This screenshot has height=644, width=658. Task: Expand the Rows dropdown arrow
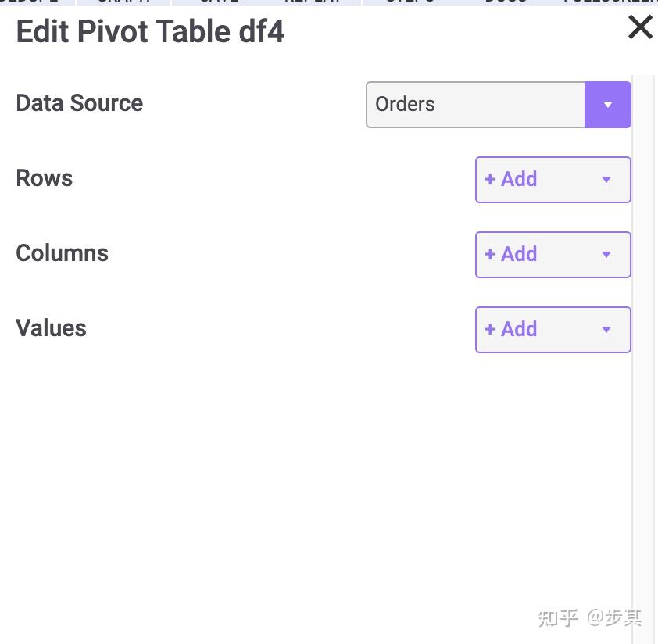coord(606,179)
